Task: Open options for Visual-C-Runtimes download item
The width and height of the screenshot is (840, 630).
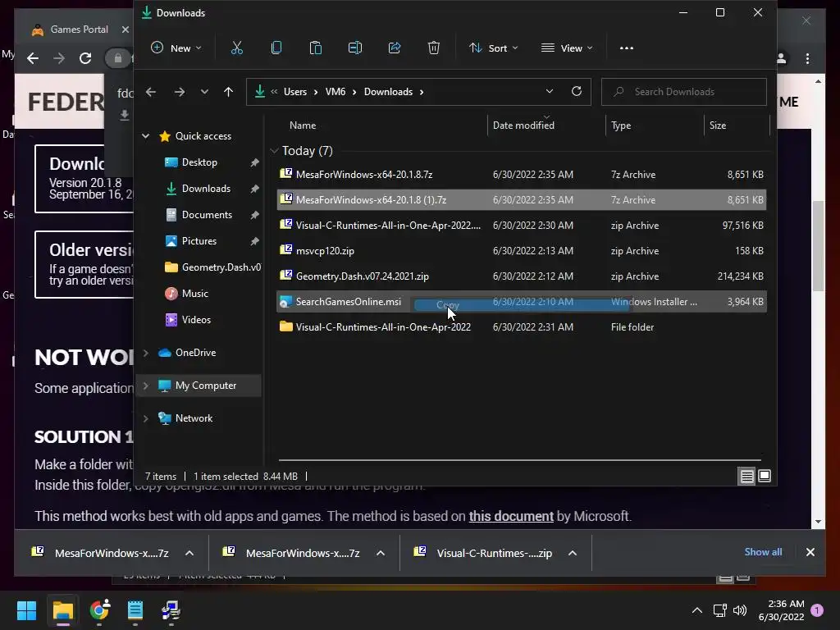Action: pyautogui.click(x=572, y=553)
